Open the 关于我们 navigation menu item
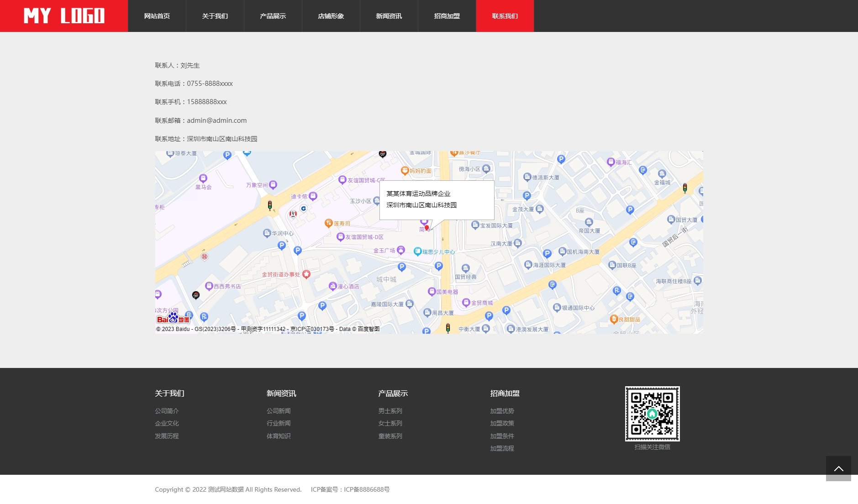This screenshot has height=504, width=858. [x=215, y=16]
